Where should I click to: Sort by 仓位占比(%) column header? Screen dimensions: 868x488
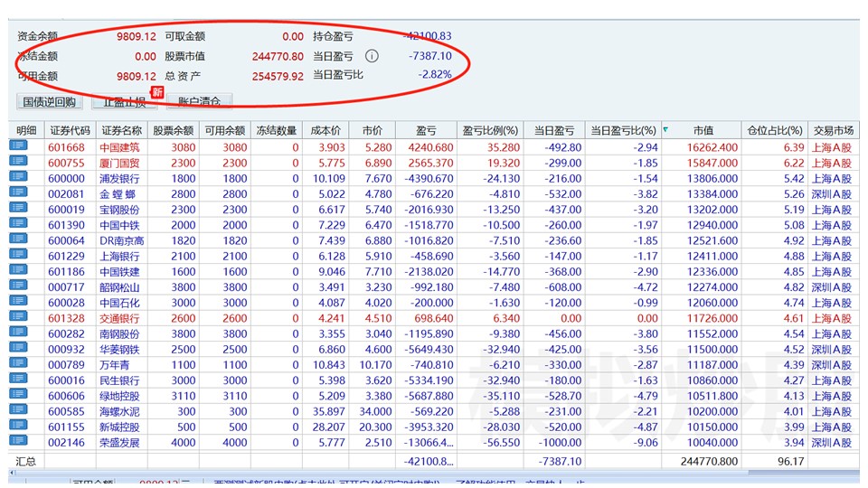coord(775,130)
